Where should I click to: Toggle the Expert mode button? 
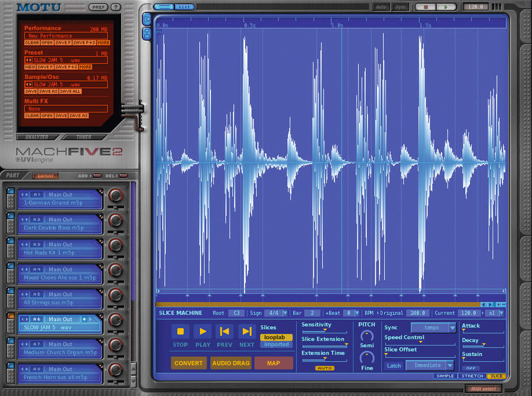pyautogui.click(x=46, y=176)
